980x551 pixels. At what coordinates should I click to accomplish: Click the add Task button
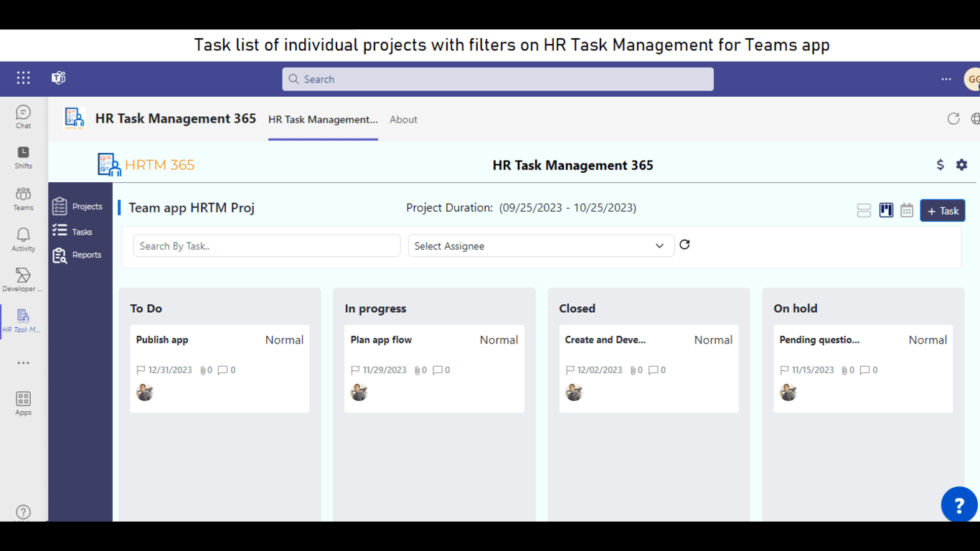click(942, 211)
